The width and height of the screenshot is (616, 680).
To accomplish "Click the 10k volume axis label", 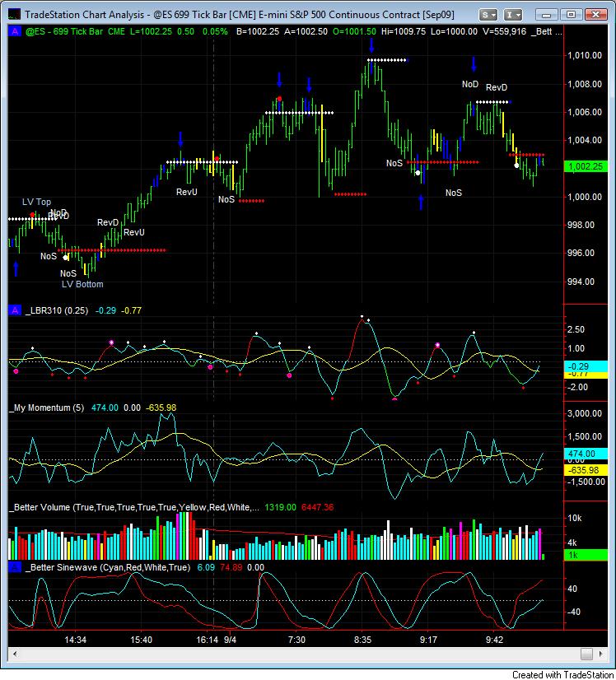I will tap(575, 518).
